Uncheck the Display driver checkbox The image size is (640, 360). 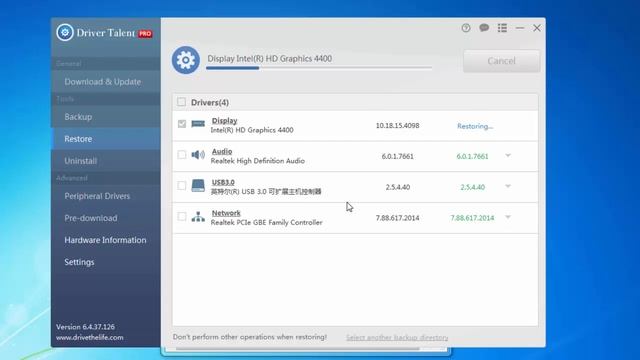(182, 124)
